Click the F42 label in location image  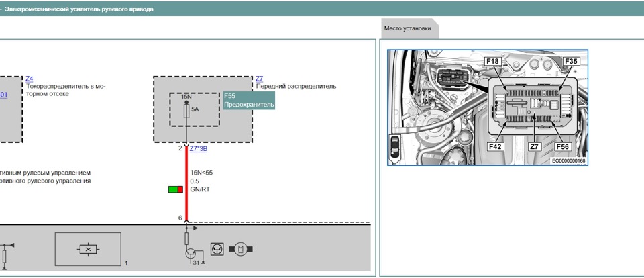tap(496, 146)
